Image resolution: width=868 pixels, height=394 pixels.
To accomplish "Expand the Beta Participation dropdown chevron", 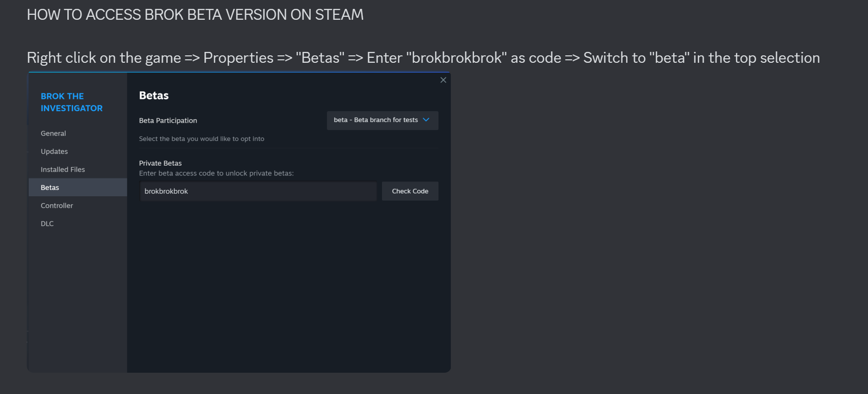I will click(x=426, y=120).
